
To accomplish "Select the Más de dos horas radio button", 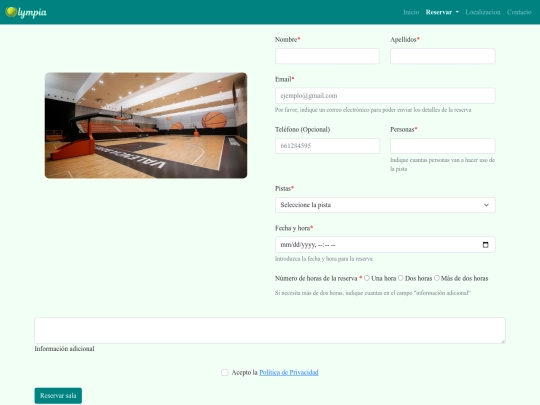I will tap(437, 278).
